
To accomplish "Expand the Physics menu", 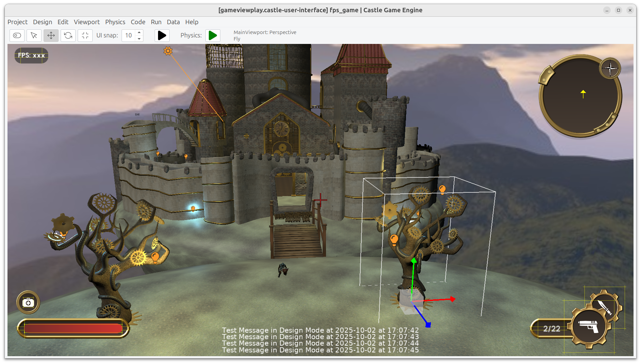I will click(x=115, y=22).
